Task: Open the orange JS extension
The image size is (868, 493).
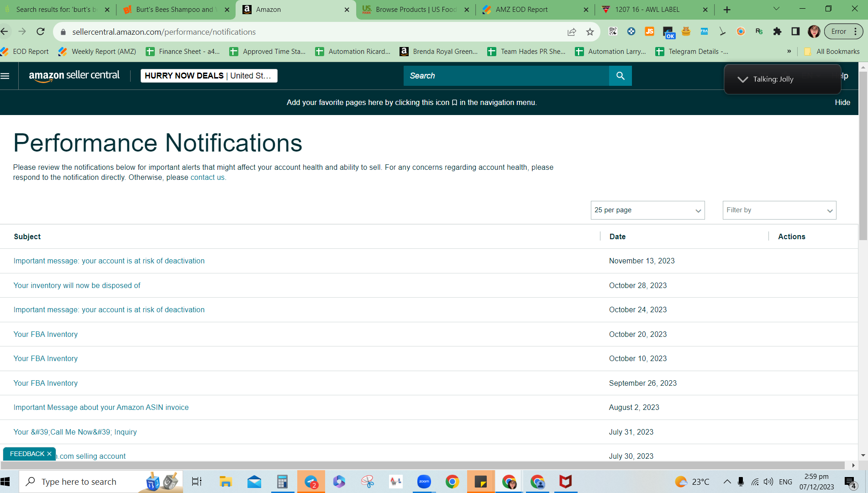Action: 649,31
